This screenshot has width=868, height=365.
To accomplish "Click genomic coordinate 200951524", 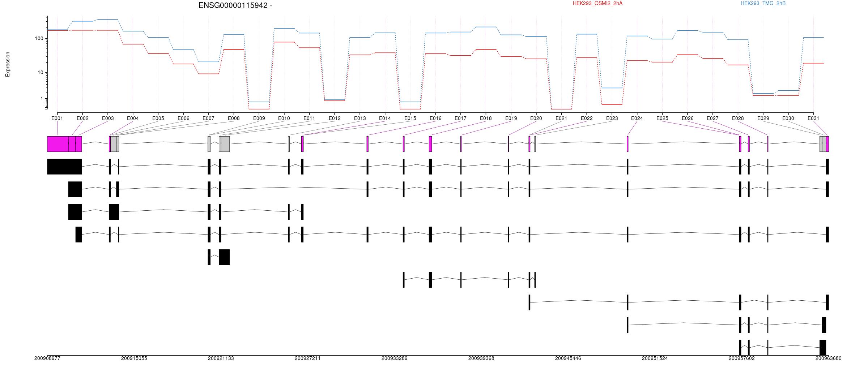I will [x=655, y=358].
